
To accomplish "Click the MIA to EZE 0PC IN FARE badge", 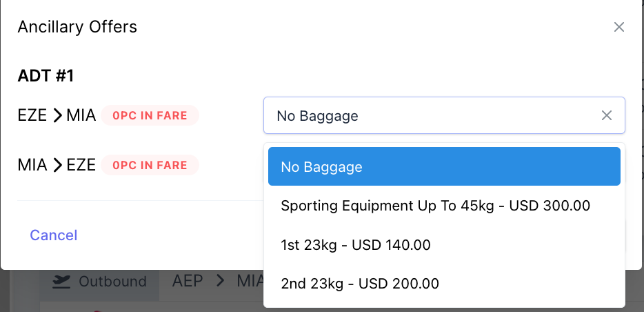I will point(150,166).
